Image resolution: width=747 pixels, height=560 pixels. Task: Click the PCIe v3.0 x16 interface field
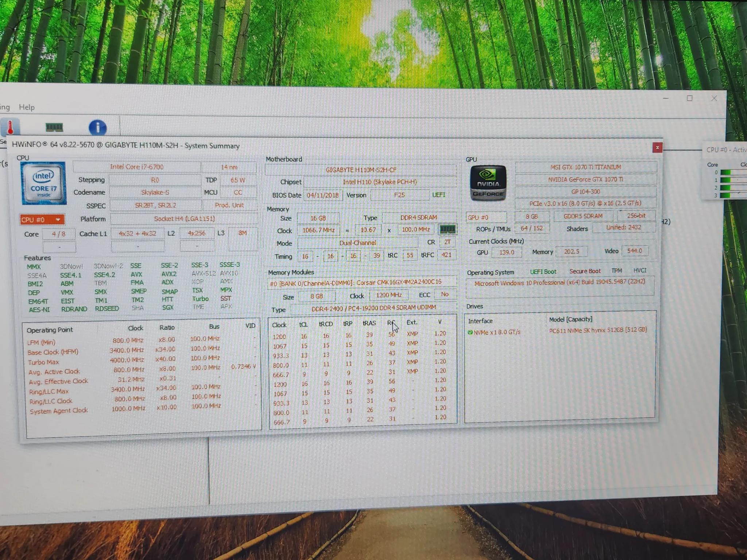pyautogui.click(x=585, y=203)
